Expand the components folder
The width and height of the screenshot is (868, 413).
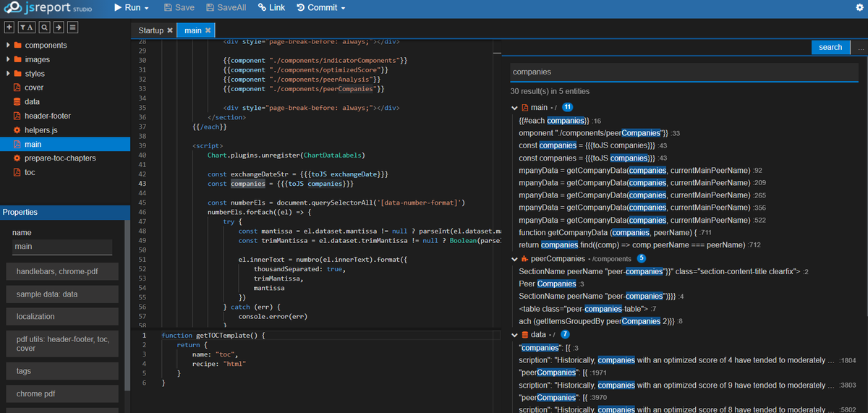tap(7, 46)
